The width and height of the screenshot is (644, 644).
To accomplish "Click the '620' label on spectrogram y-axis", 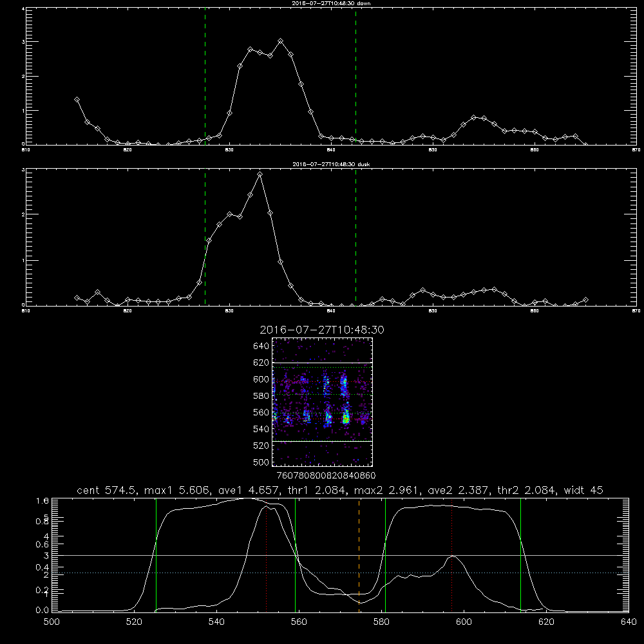I will (261, 363).
